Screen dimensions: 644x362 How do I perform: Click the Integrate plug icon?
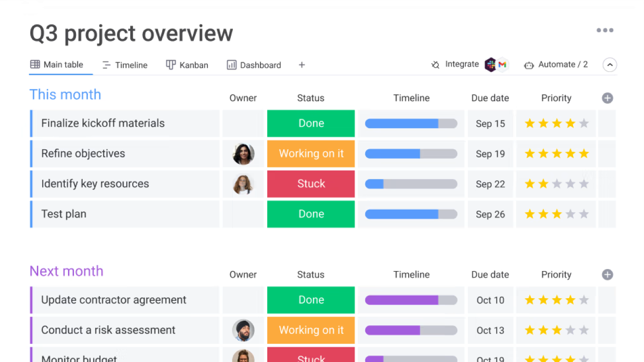[x=435, y=65]
